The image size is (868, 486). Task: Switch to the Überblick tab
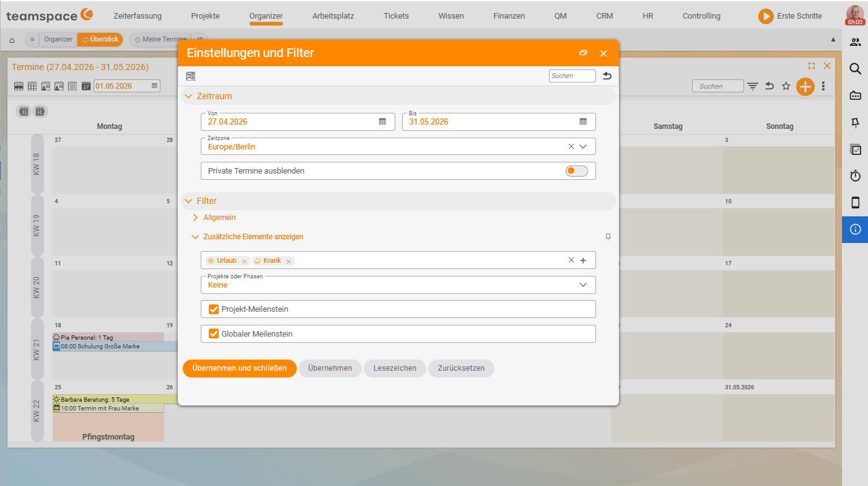[100, 39]
